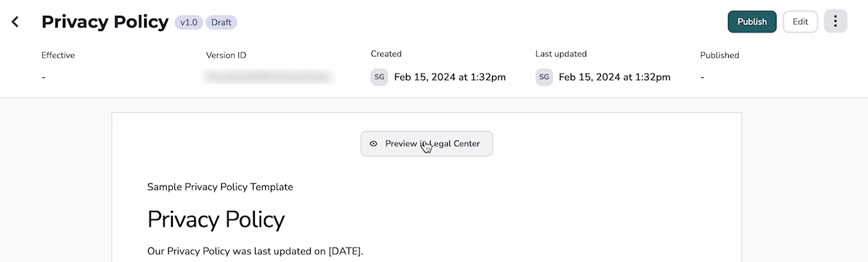This screenshot has width=868, height=262.
Task: Click the large Privacy Policy document heading
Action: click(216, 219)
